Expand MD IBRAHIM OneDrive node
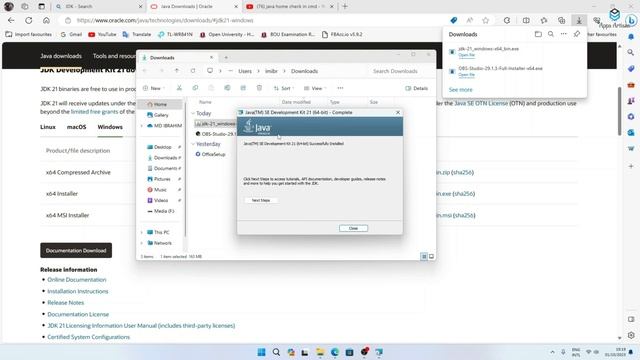 point(142,126)
